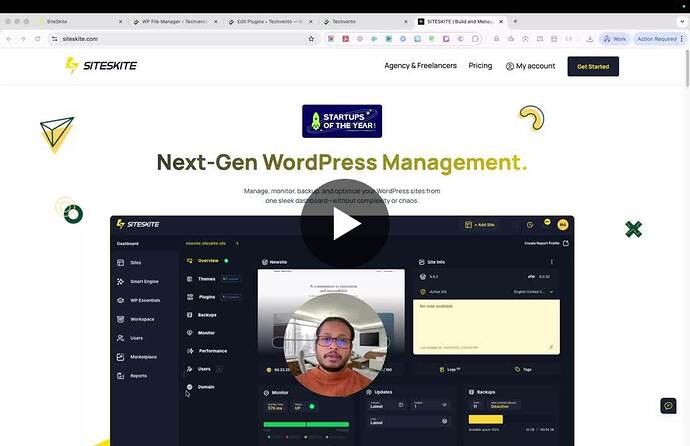Select the Sites icon in dashboard sidebar
690x446 pixels.
[x=121, y=262]
